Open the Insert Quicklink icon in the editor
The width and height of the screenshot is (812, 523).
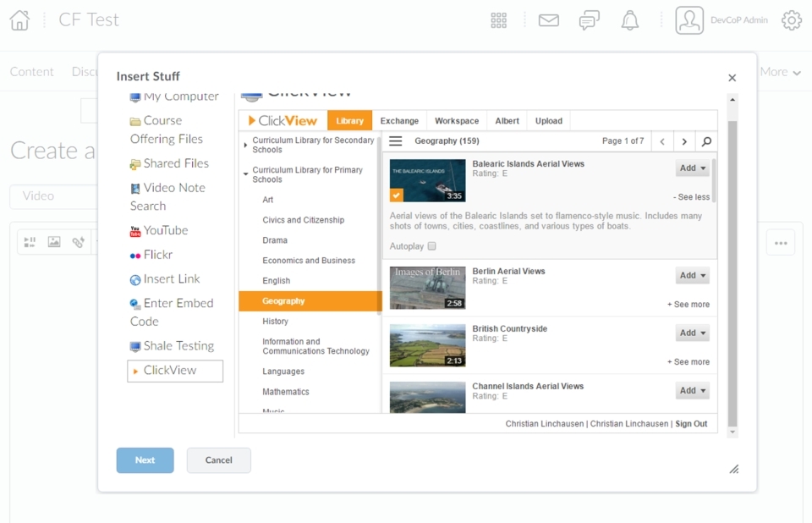[78, 241]
